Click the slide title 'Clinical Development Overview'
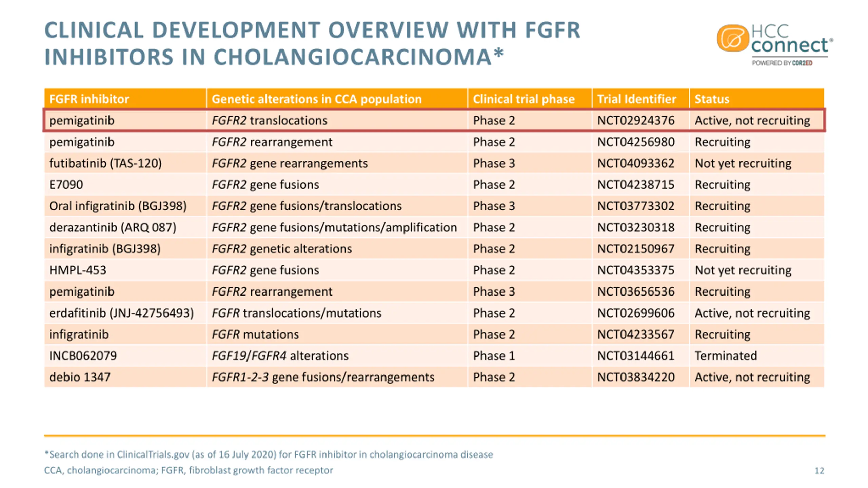This screenshot has height=488, width=868. pyautogui.click(x=312, y=43)
